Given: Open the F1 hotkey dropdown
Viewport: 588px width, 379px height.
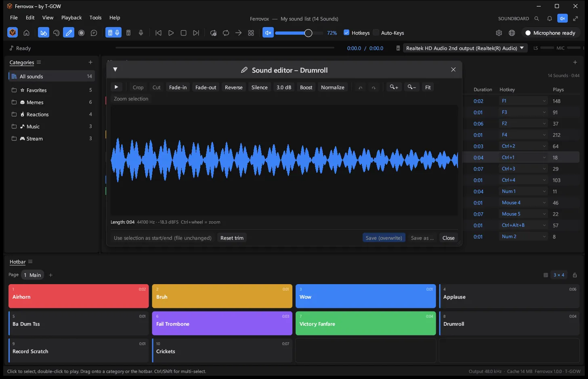Looking at the screenshot, I should [x=523, y=101].
